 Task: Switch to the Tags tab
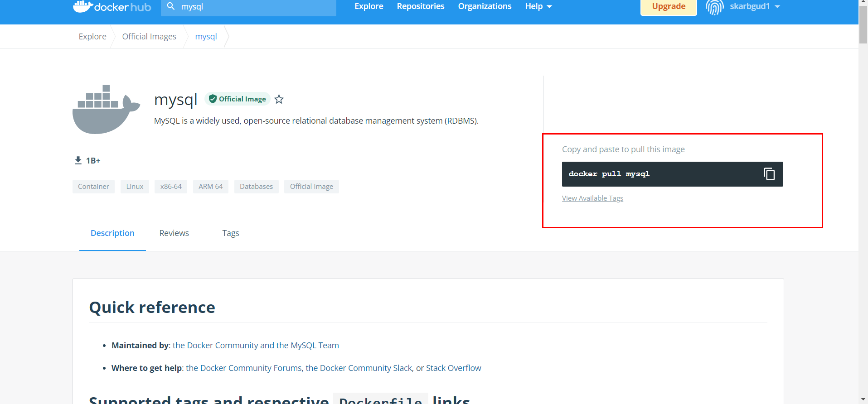(230, 233)
